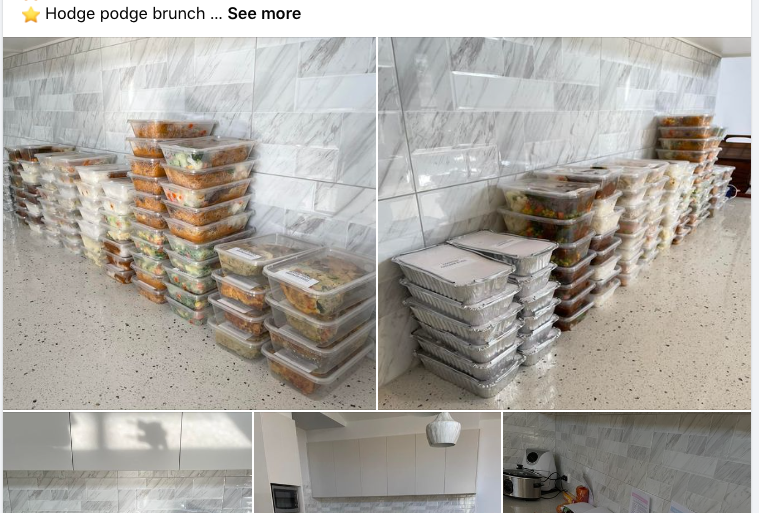The width and height of the screenshot is (759, 513).
Task: Click the pink paper on the counter
Action: click(x=639, y=502)
